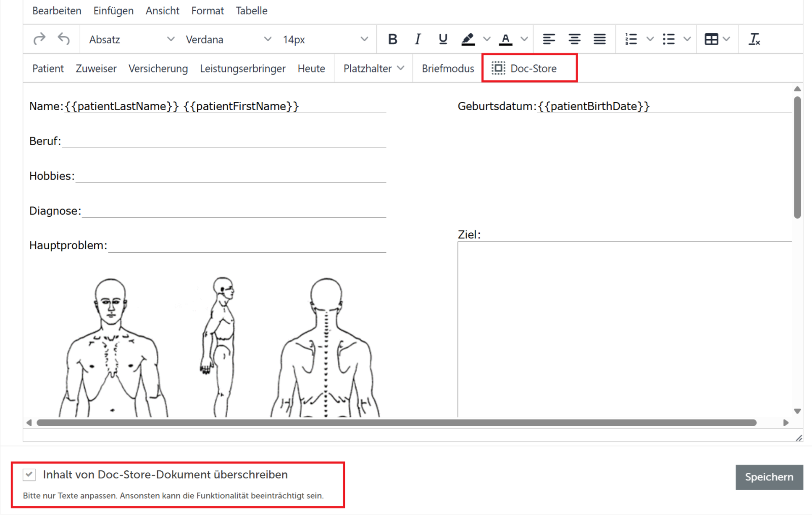Open the Verdana font family dropdown

pos(228,39)
